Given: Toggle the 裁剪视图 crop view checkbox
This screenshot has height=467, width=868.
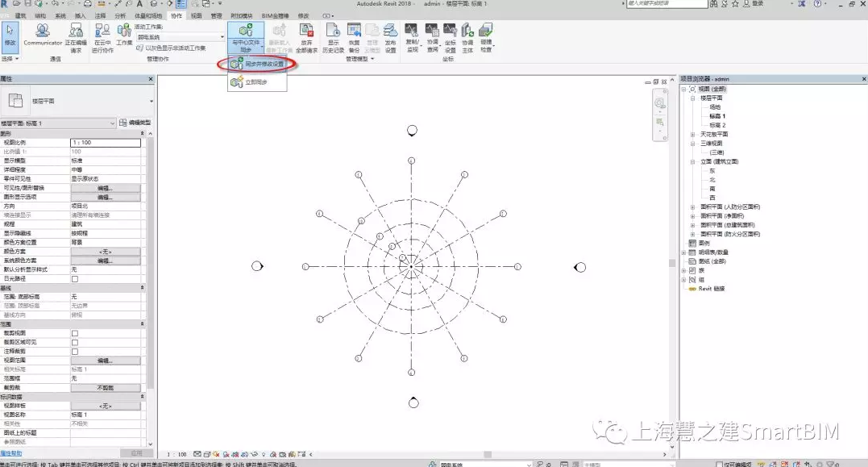Looking at the screenshot, I should point(75,333).
